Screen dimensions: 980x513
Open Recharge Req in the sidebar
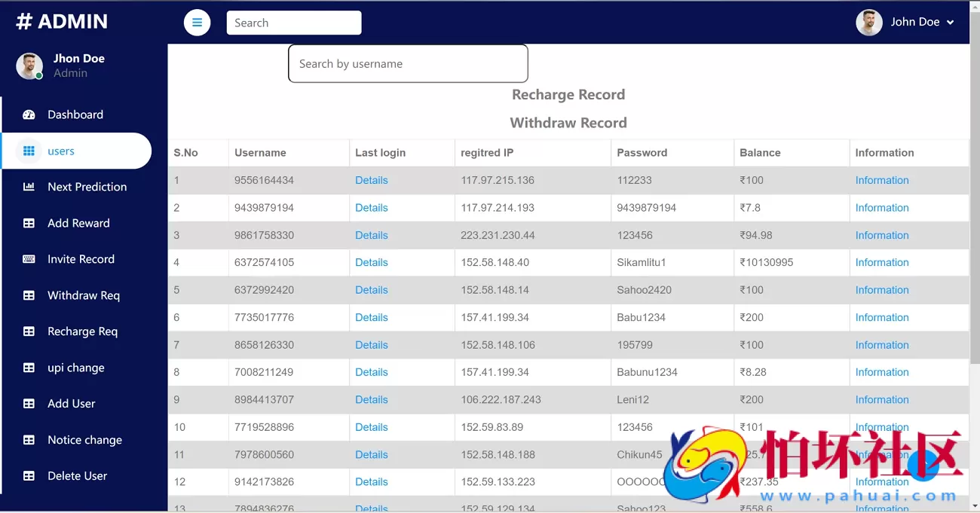[82, 331]
